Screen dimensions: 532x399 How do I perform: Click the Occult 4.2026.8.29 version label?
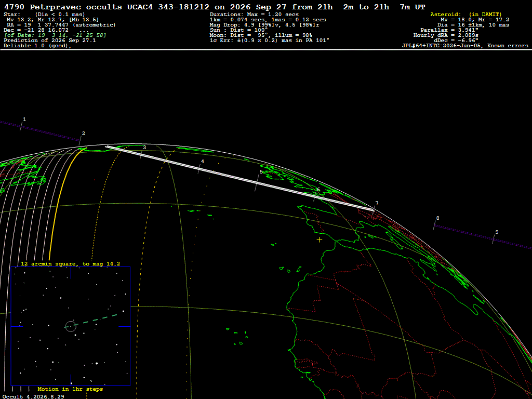33,396
